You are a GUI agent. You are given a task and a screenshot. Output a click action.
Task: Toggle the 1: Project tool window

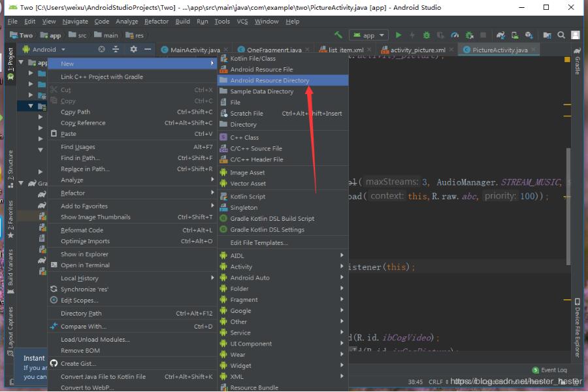(10, 64)
